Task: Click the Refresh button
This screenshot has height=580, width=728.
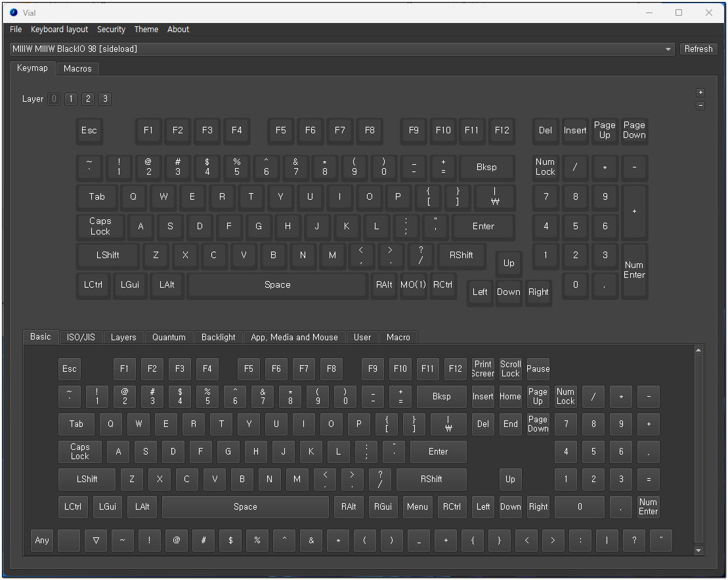Action: 698,49
